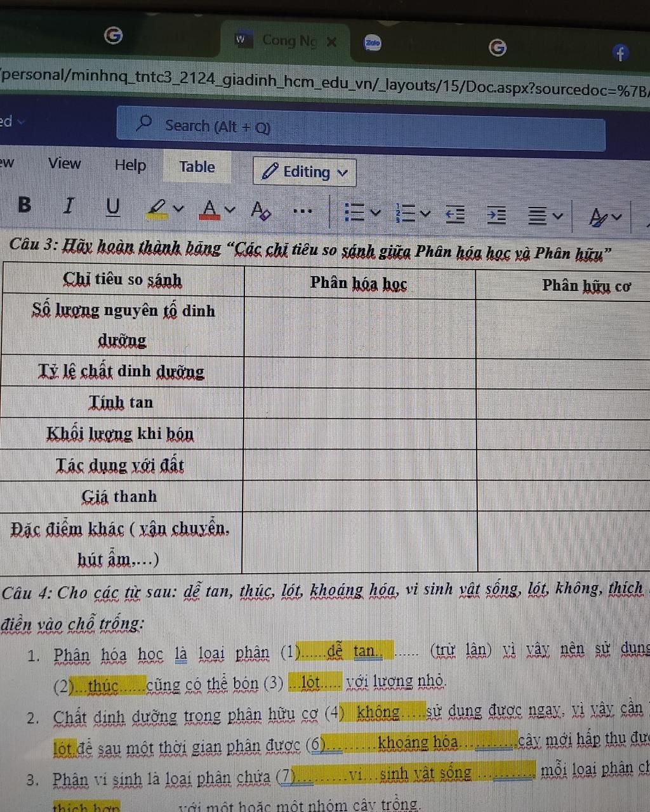
Task: Click the 'Phân hóa học' column header
Action: click(359, 283)
